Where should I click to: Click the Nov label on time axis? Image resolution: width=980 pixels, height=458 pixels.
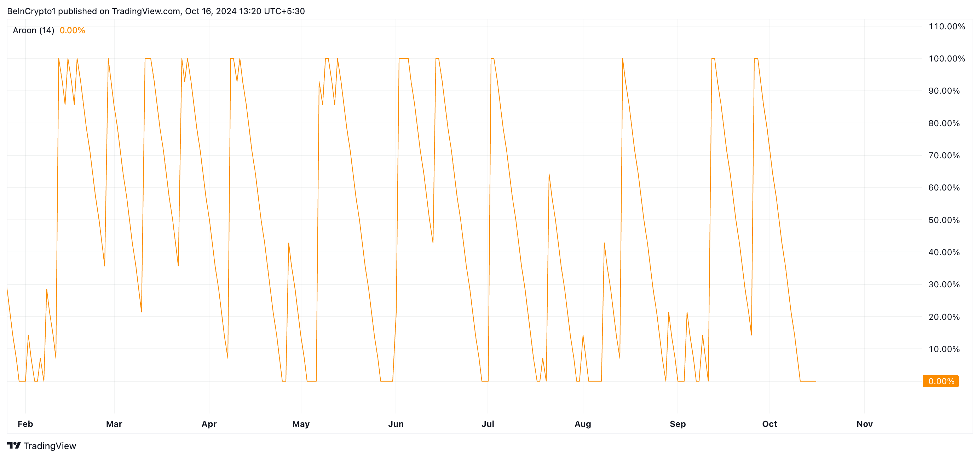(x=864, y=424)
